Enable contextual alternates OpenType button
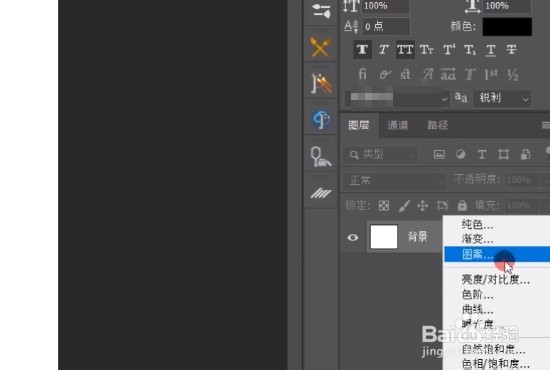This screenshot has height=370, width=550. [x=385, y=74]
